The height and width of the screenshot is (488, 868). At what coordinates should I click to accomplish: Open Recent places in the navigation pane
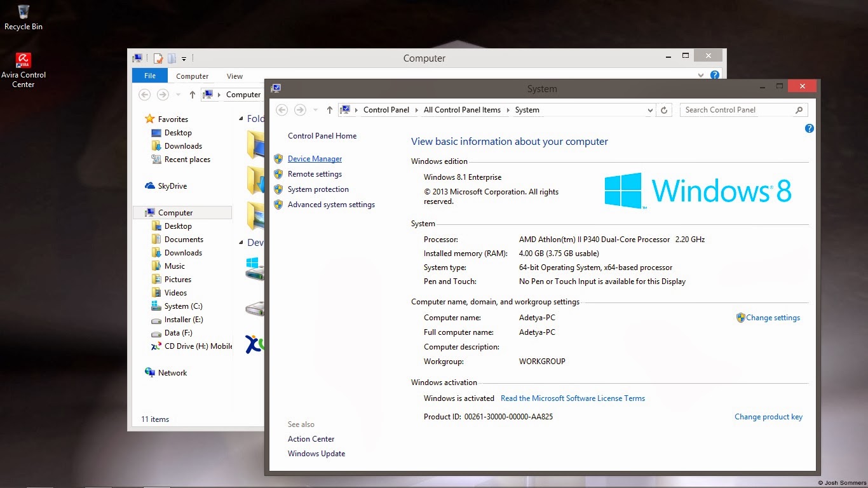[x=187, y=159]
